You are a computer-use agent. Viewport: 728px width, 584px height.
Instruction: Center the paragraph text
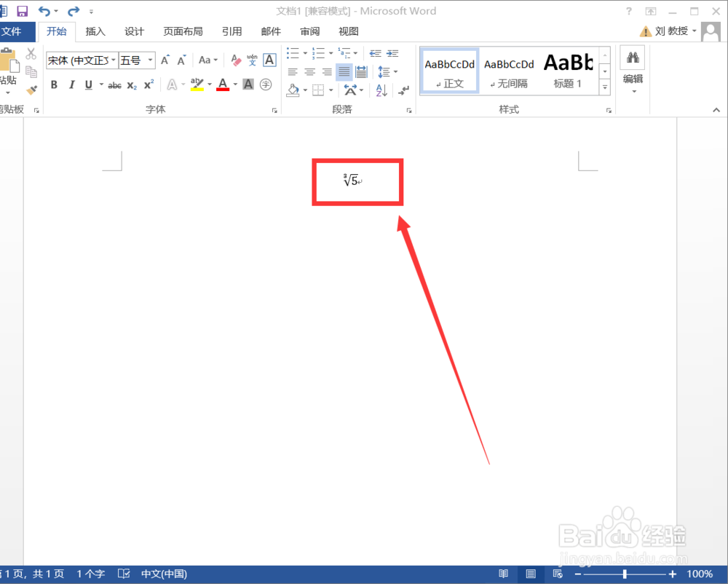tap(309, 71)
